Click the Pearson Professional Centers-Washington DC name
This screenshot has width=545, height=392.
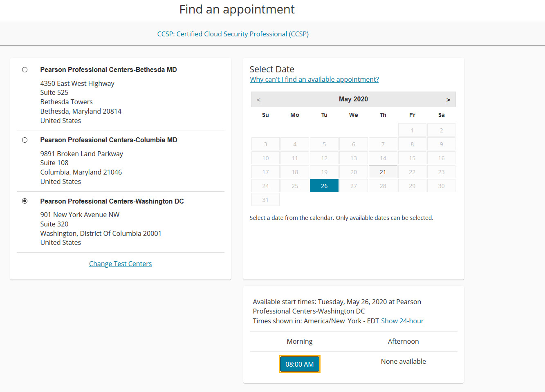[112, 201]
